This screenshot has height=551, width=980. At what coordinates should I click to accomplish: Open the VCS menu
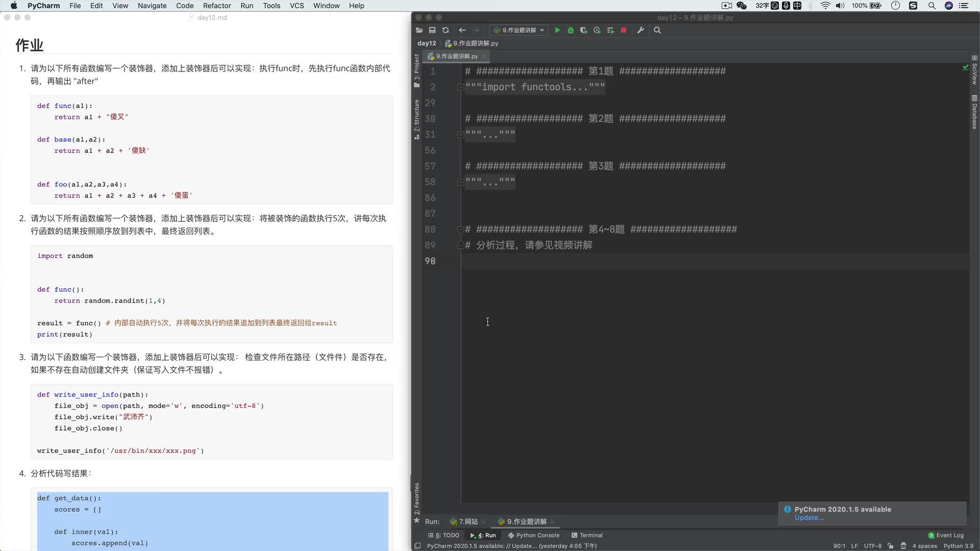click(297, 6)
